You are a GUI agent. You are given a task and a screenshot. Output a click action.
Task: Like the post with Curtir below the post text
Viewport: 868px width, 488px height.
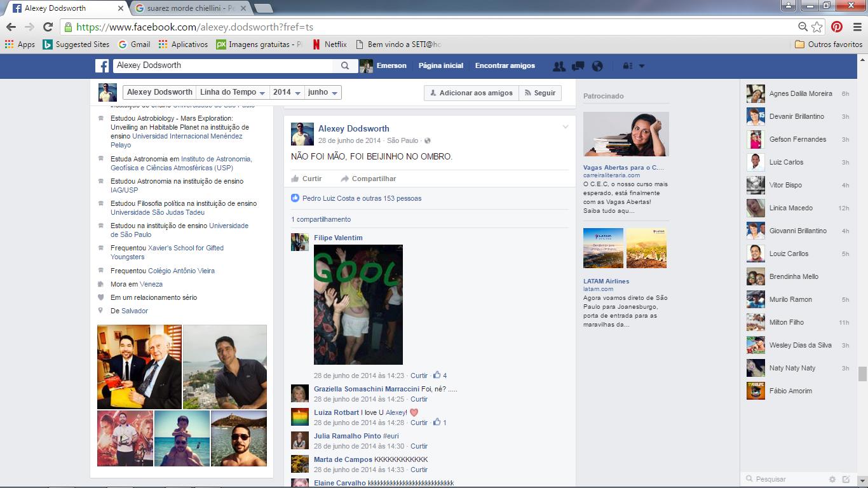(x=306, y=179)
